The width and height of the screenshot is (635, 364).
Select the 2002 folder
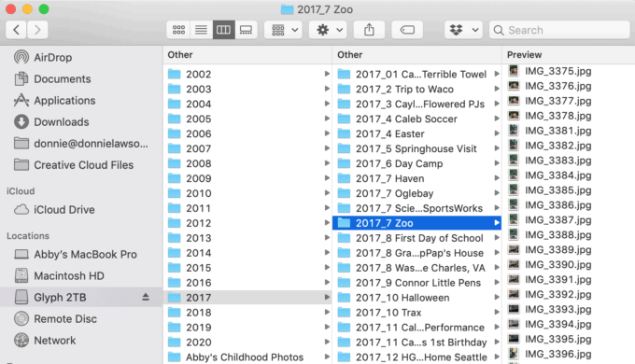pyautogui.click(x=247, y=74)
